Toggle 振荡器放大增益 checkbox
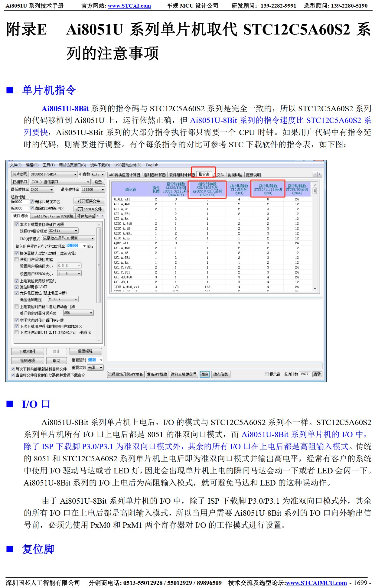The image size is (375, 588). [x=17, y=253]
